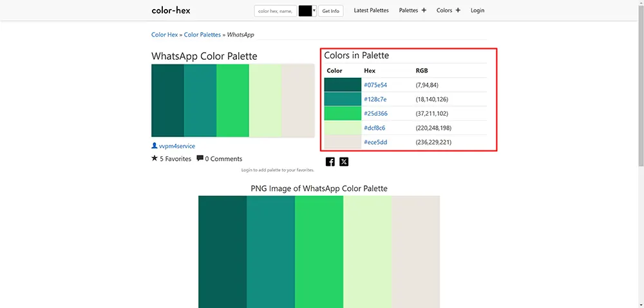Click PNG Image of WhatsApp Color Palette heading
This screenshot has height=308, width=644.
[319, 188]
